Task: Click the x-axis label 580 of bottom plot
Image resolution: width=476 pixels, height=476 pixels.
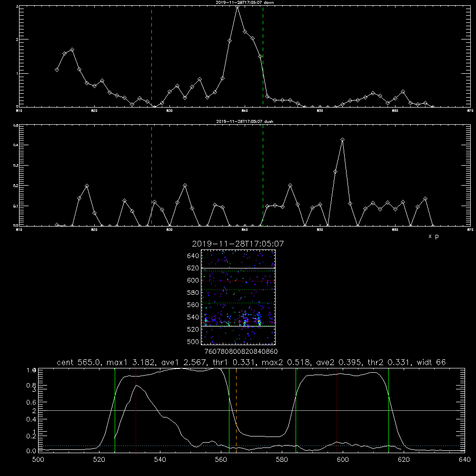Action: coord(282,460)
